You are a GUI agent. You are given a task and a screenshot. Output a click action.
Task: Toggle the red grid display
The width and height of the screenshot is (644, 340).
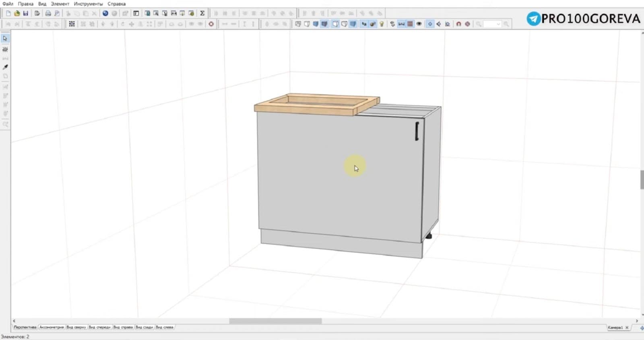pyautogui.click(x=410, y=24)
